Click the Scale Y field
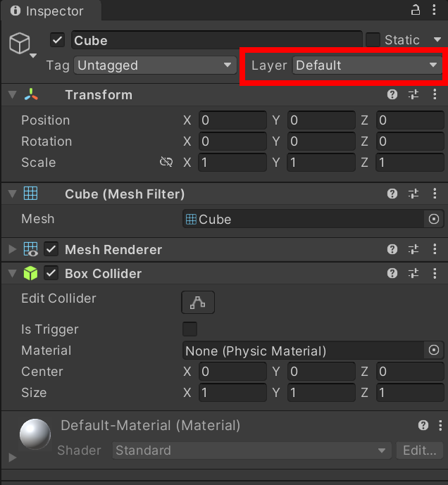This screenshot has height=485, width=448. pyautogui.click(x=321, y=162)
